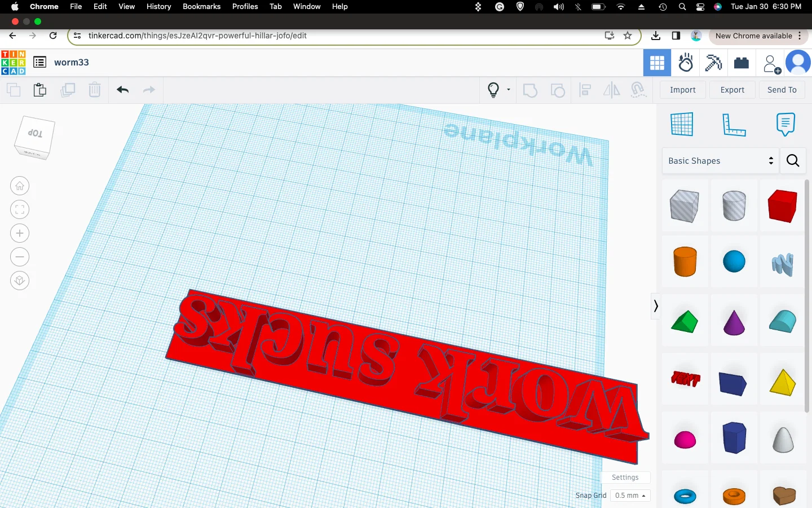
Task: Zoom in with the plus button
Action: (20, 233)
